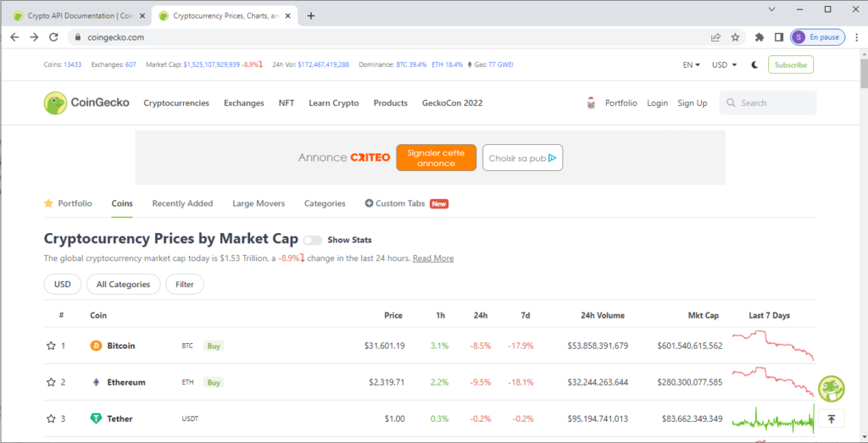The height and width of the screenshot is (443, 868).
Task: Toggle dark mode moon icon
Action: 754,65
